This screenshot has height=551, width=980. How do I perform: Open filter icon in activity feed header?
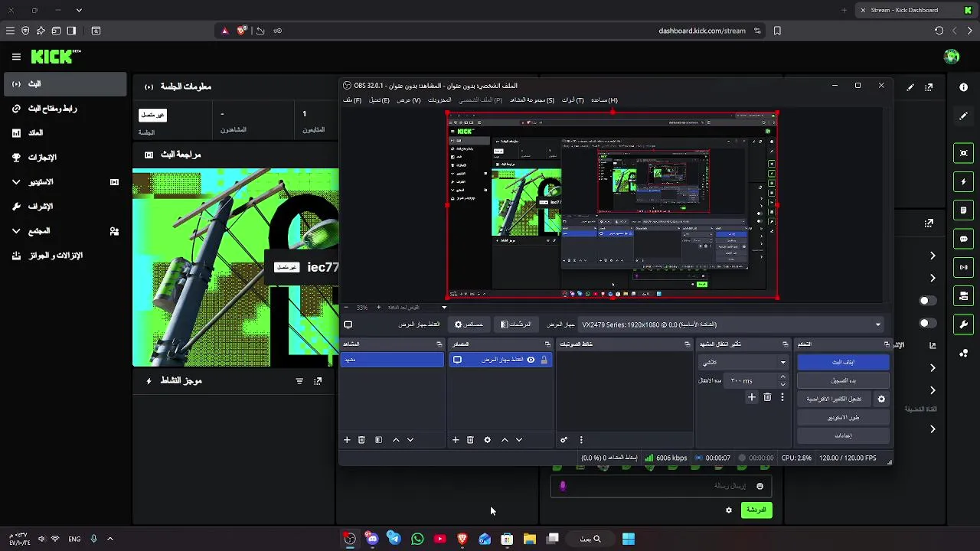(x=299, y=381)
